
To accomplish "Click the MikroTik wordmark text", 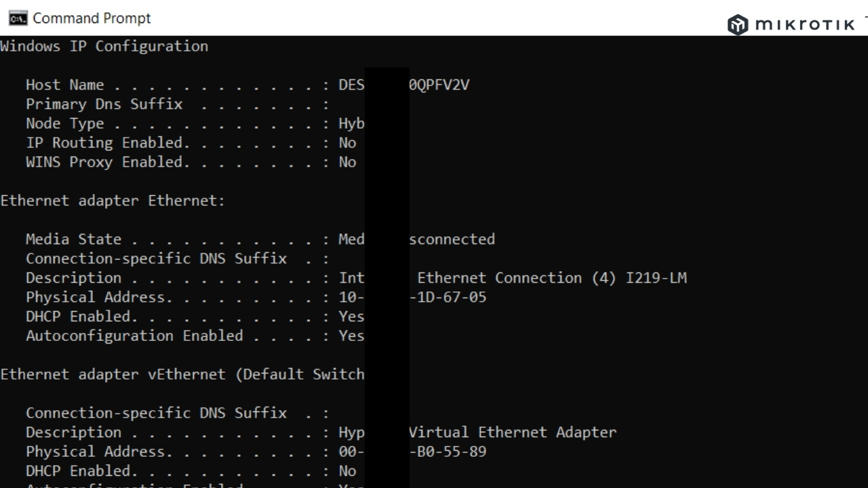I will tap(804, 25).
